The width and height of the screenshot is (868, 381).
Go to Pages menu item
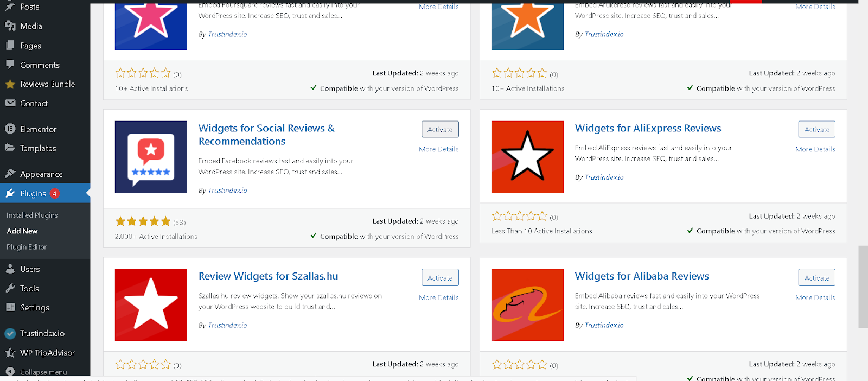[30, 46]
